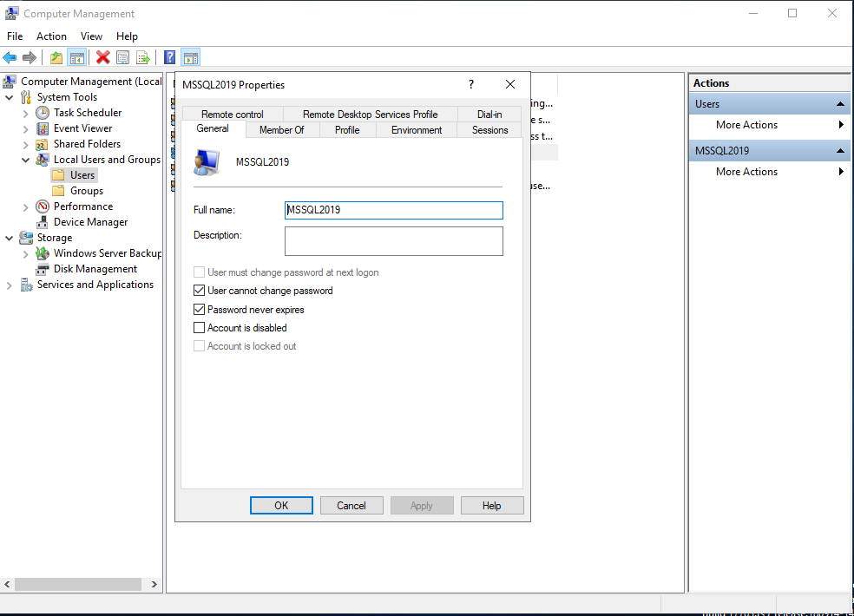This screenshot has height=616, width=854.
Task: Click the right scroll arrow of tree pane
Action: 154,585
